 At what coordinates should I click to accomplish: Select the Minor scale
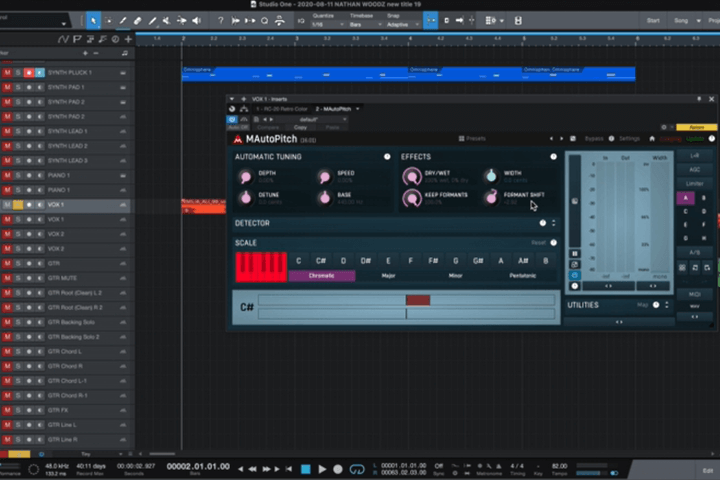coord(455,276)
